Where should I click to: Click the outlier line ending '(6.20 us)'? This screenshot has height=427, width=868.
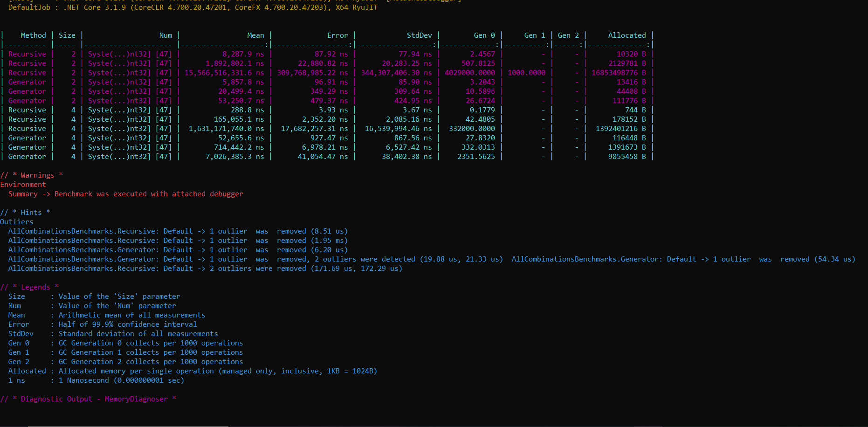tap(178, 250)
